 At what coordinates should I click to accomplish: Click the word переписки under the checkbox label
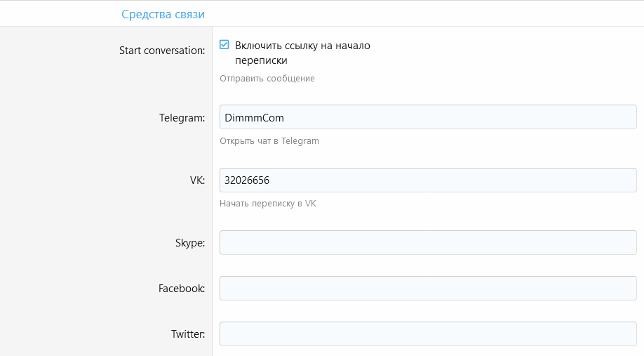click(261, 61)
